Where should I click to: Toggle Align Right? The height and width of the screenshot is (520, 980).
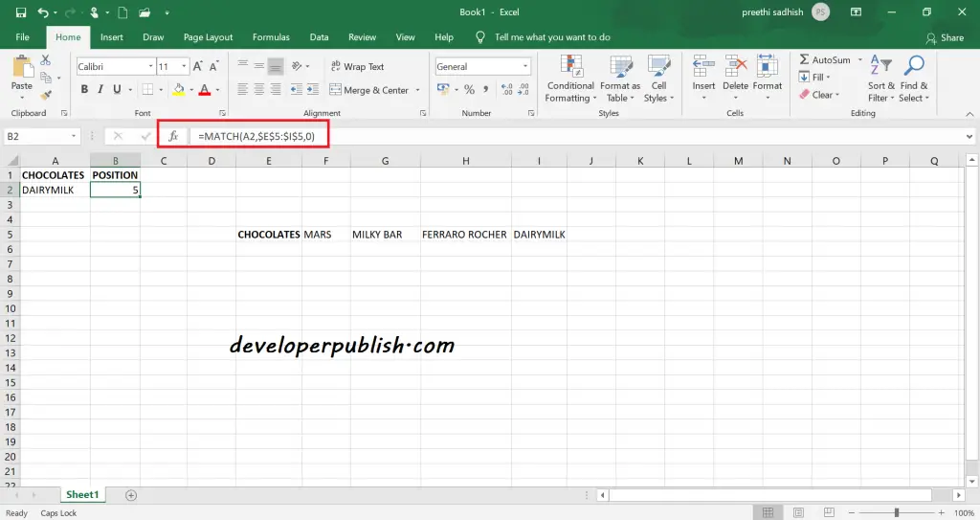coord(275,89)
